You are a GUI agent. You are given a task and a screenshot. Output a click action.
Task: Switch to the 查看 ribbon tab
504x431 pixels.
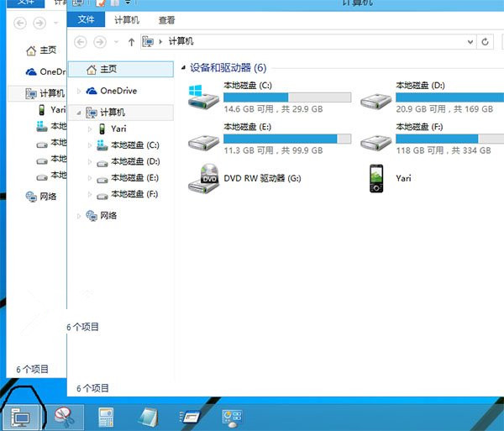click(x=167, y=18)
